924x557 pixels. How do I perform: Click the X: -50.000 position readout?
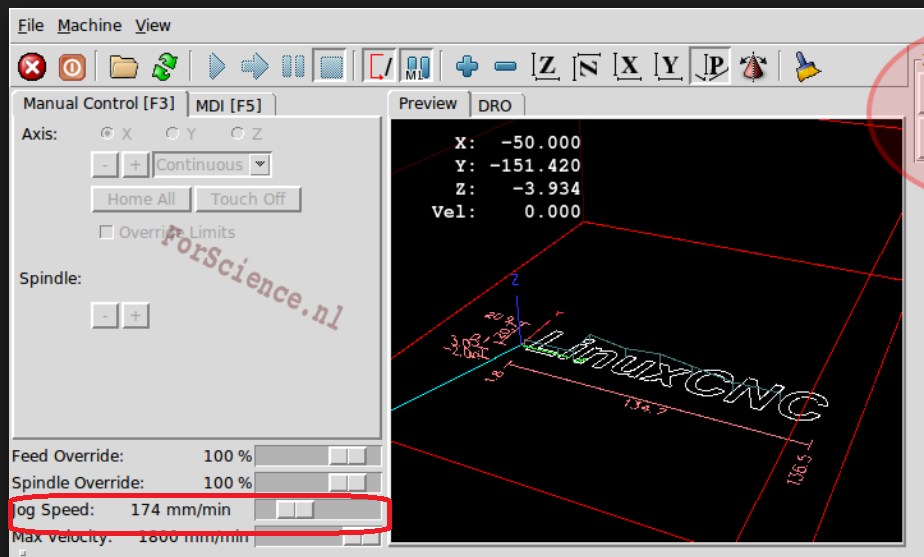tap(518, 143)
